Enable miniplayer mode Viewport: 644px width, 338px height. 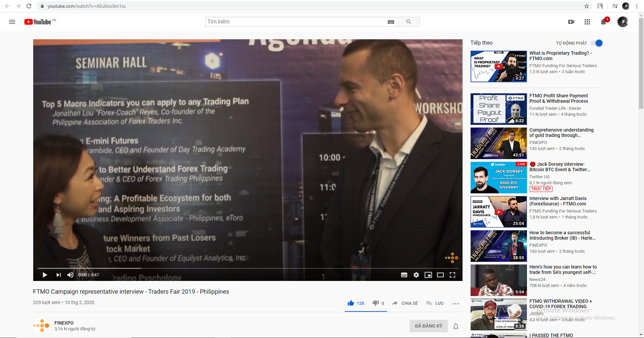click(428, 275)
